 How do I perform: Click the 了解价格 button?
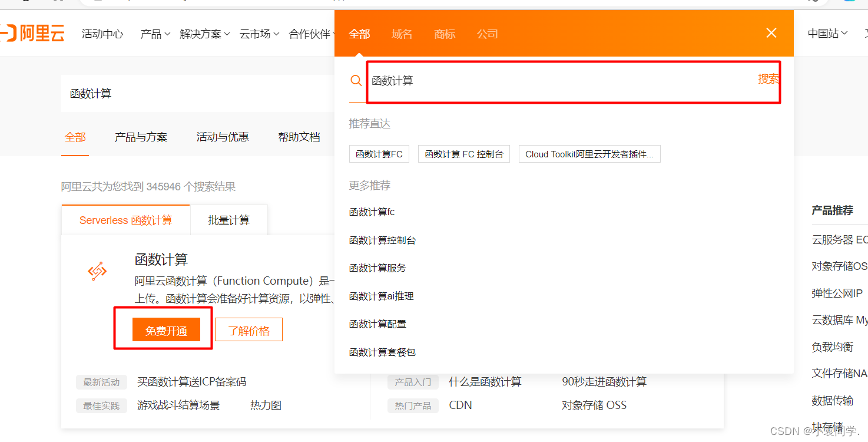click(x=249, y=330)
